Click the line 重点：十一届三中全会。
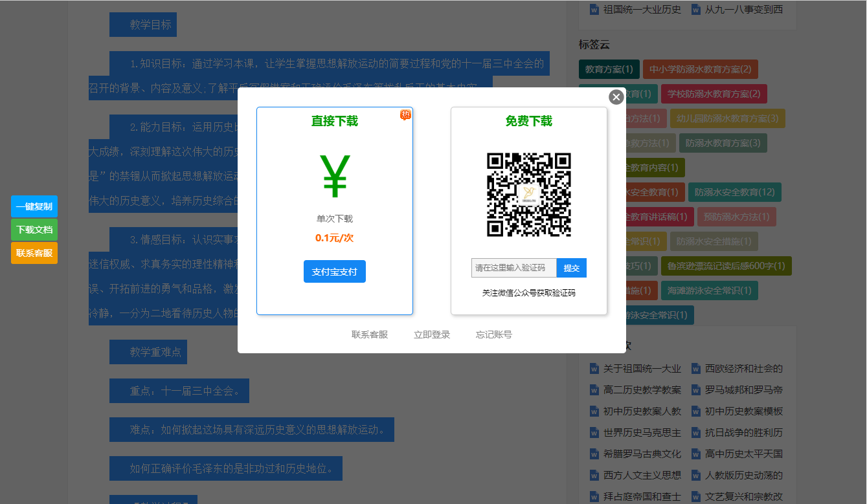The height and width of the screenshot is (504, 867). [x=187, y=391]
